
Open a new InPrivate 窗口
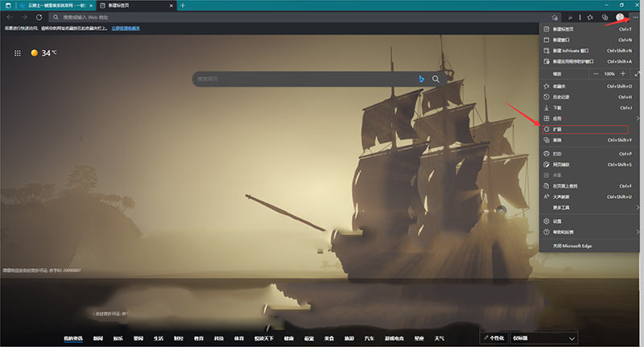pyautogui.click(x=589, y=51)
